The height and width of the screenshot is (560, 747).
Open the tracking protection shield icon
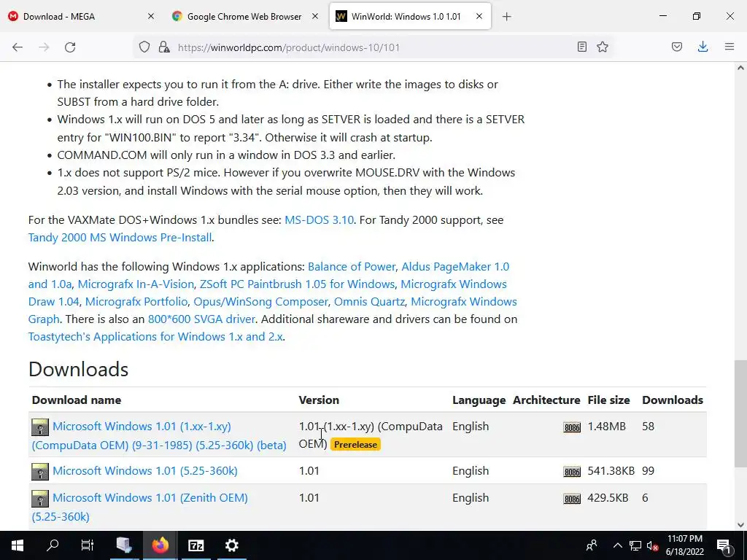(x=144, y=47)
